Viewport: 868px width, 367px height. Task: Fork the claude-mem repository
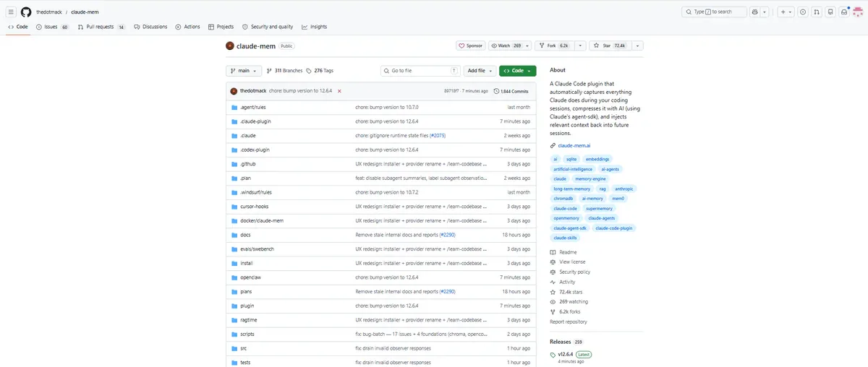tap(554, 46)
